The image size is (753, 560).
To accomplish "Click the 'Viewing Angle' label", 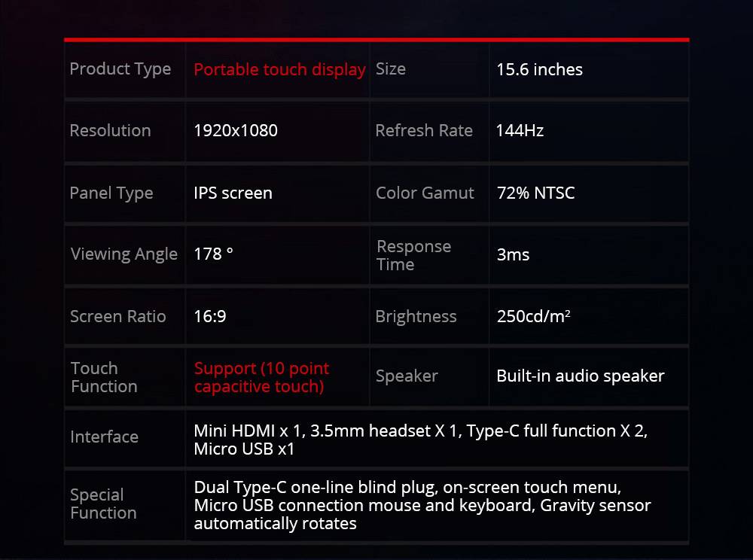I will click(x=124, y=254).
